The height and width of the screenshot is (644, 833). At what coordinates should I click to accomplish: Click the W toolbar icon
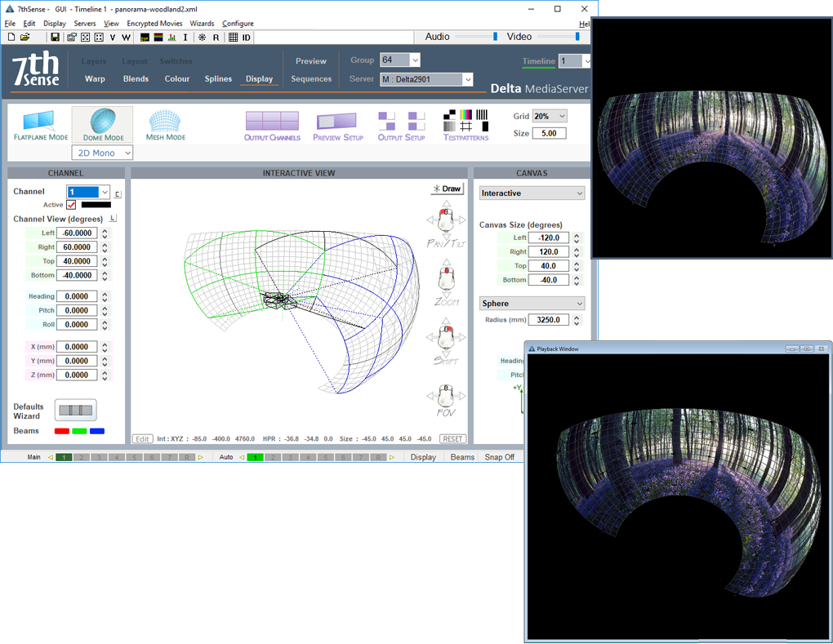(126, 38)
